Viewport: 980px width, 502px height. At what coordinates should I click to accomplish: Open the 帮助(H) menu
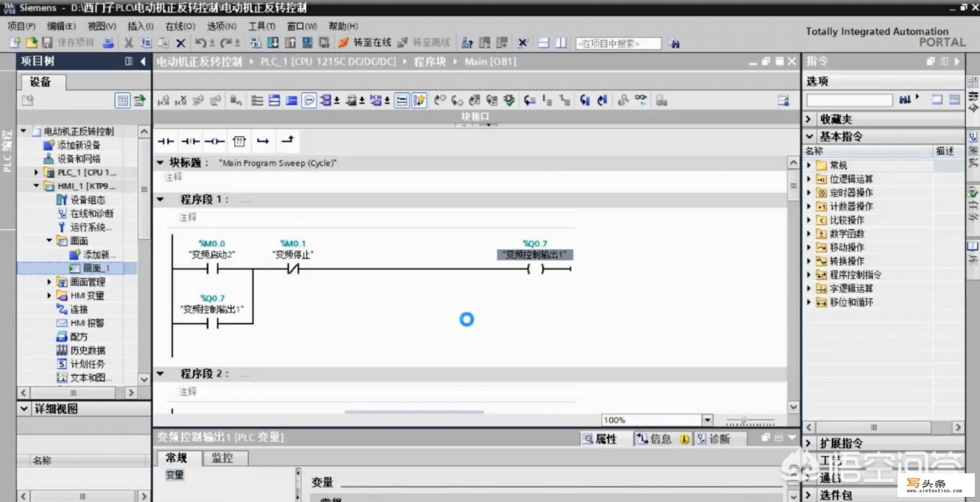[343, 26]
